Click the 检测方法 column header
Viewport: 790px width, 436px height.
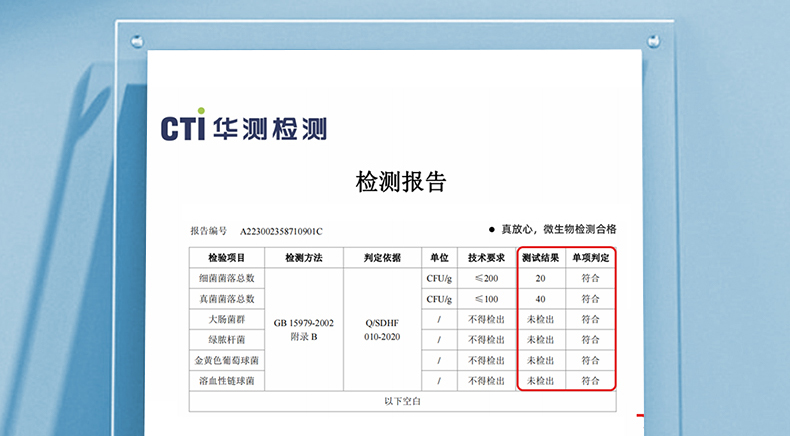click(x=303, y=258)
